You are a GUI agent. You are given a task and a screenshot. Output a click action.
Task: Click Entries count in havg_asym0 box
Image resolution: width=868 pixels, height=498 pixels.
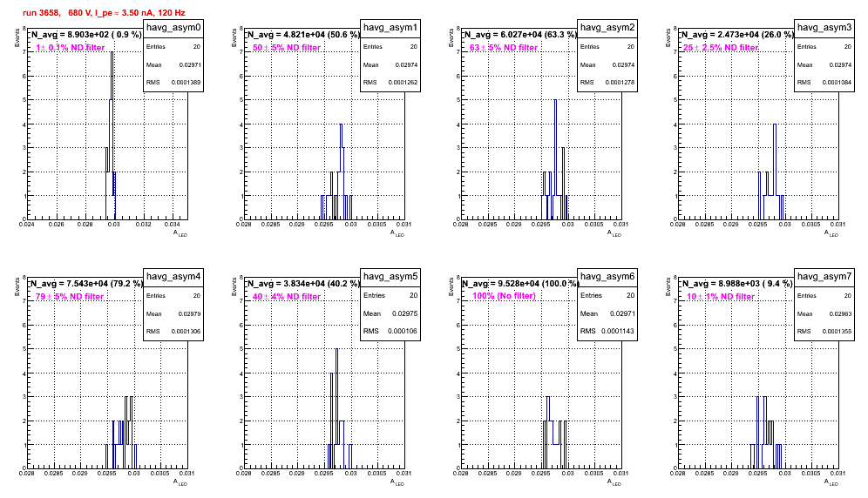coord(197,47)
